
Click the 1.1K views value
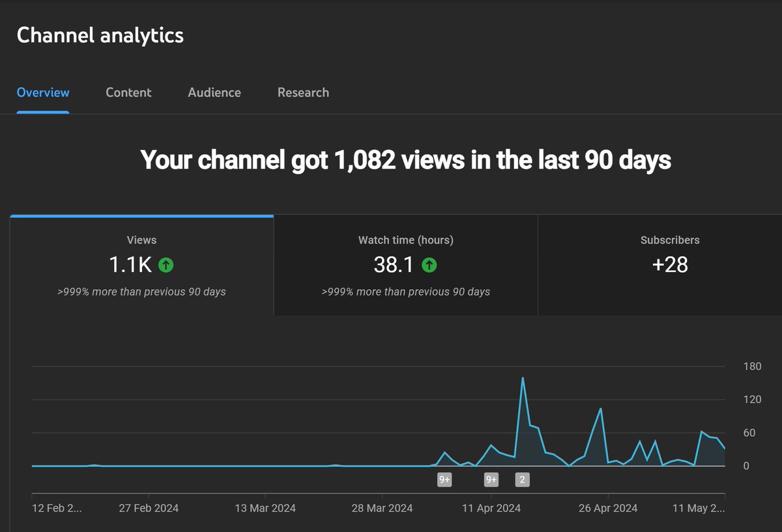click(130, 265)
